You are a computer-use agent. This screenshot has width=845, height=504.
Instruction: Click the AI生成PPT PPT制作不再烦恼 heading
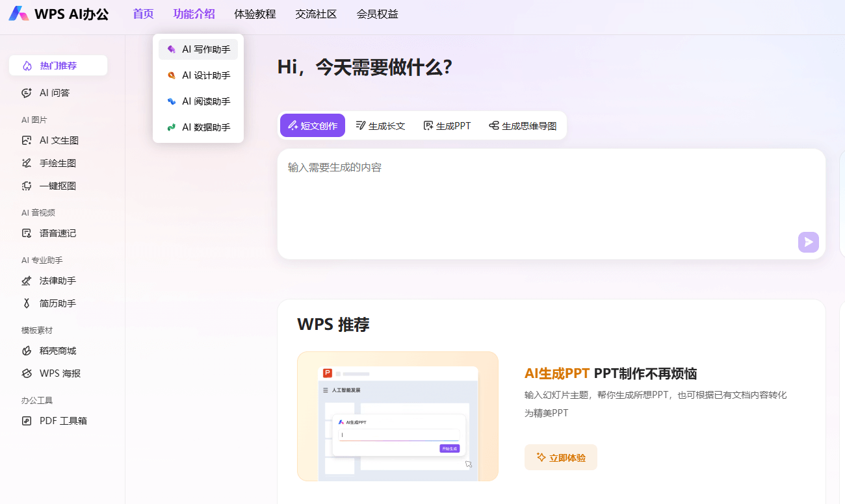coord(610,373)
